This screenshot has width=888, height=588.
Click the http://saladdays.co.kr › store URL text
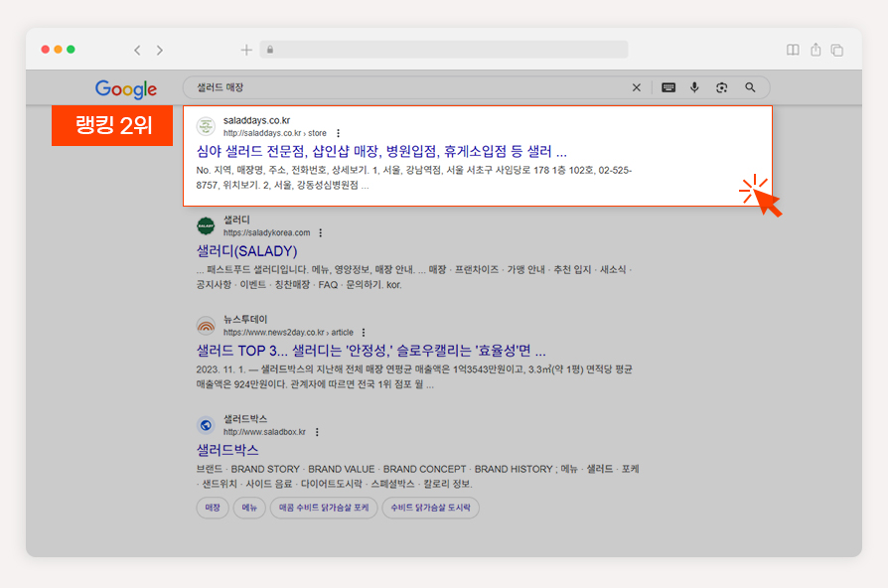click(275, 133)
